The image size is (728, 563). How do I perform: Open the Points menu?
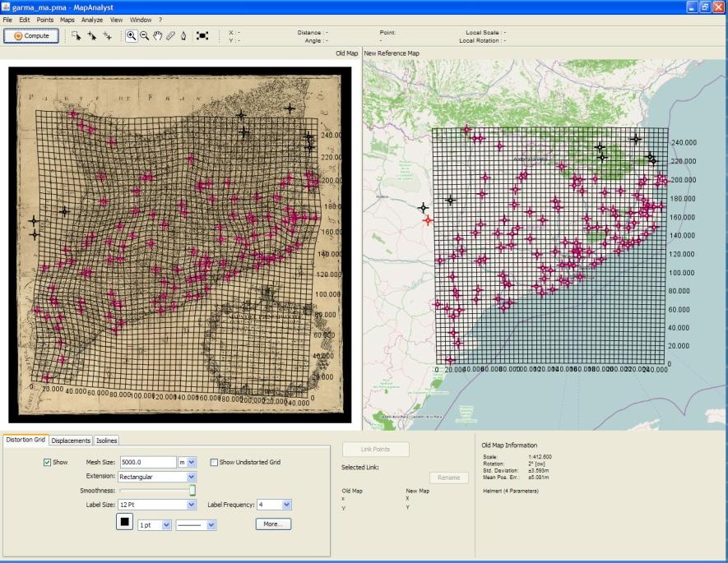point(45,20)
